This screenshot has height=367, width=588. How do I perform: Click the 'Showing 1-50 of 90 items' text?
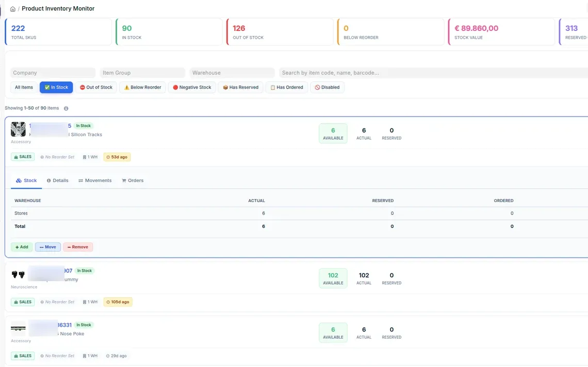[x=32, y=108]
